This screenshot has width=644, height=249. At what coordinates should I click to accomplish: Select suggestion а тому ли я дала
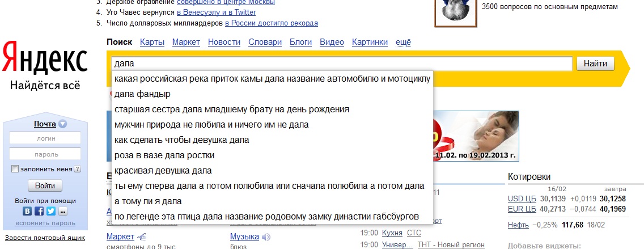coord(272,201)
